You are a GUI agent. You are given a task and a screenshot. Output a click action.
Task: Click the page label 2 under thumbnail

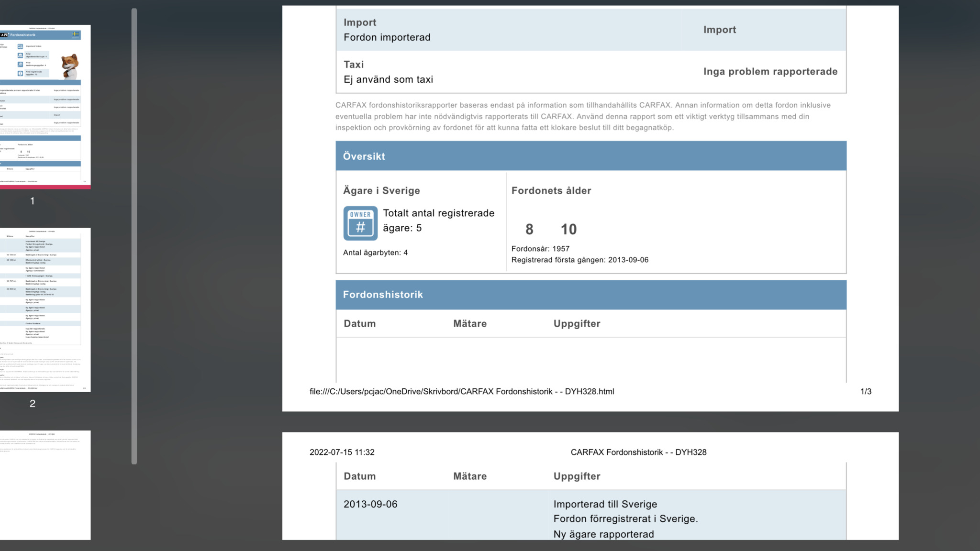[x=33, y=403]
